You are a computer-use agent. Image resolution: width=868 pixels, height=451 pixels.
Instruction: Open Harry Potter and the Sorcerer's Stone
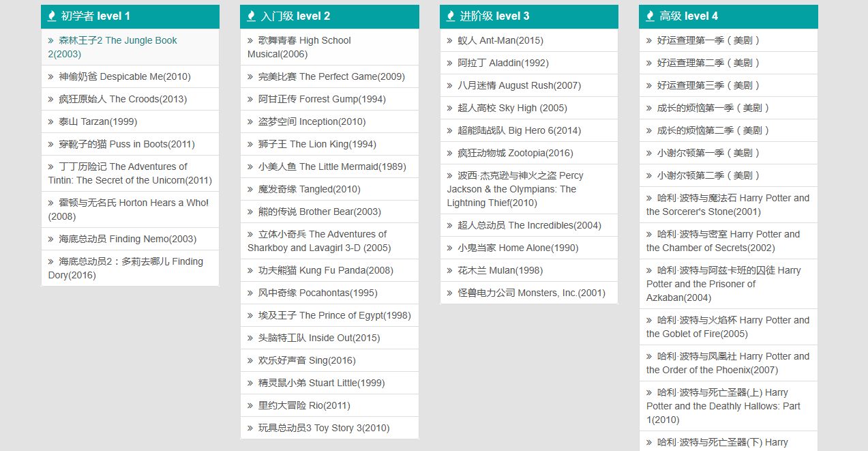[728, 205]
